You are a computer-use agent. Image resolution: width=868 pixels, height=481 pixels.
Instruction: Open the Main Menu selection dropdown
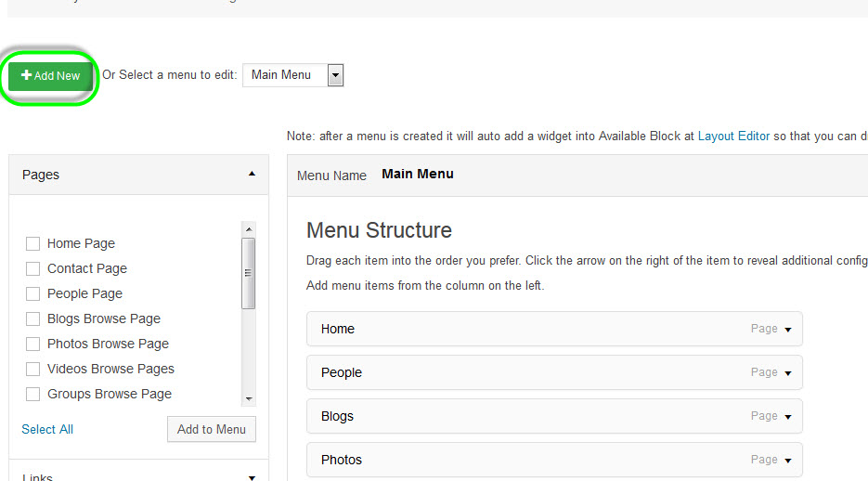point(335,75)
